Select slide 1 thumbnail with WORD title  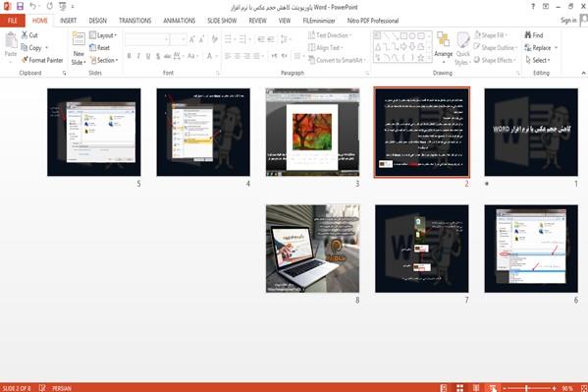(x=531, y=133)
